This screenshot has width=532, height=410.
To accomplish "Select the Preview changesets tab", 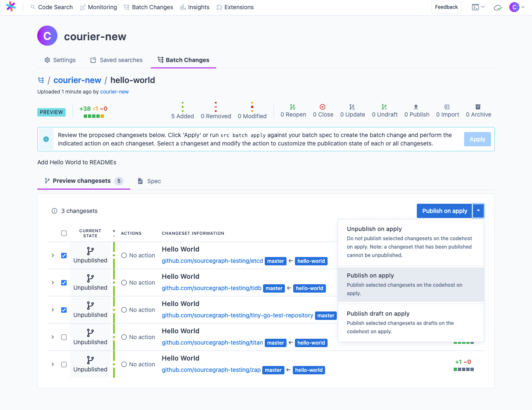I will click(84, 181).
